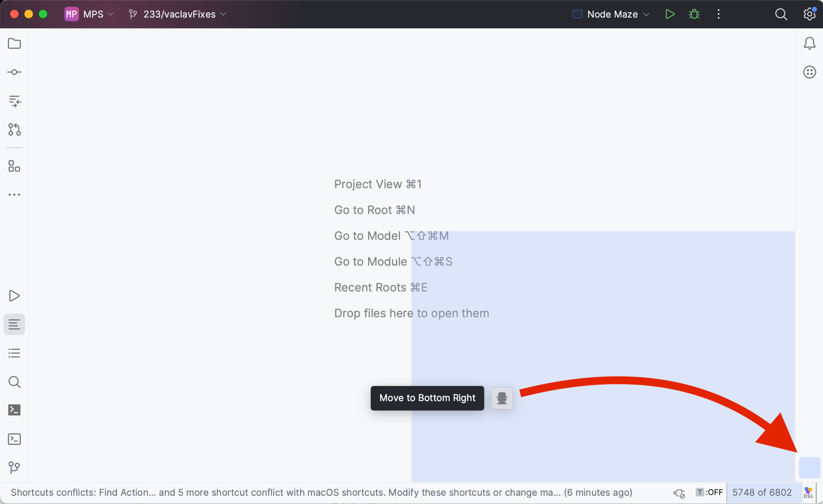823x504 pixels.
Task: Click the Project View shortcut hint
Action: pyautogui.click(x=378, y=185)
